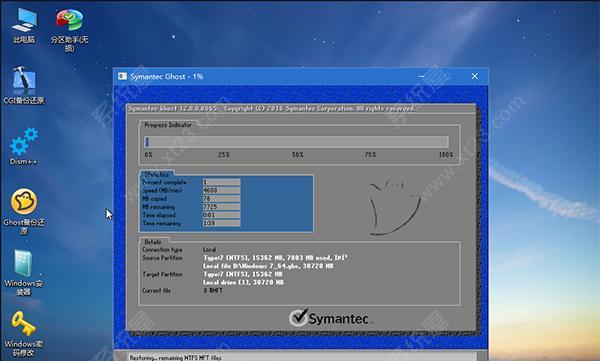Click the Restoring remaining NTFS MFT files status
The image size is (600, 361).
point(175,358)
